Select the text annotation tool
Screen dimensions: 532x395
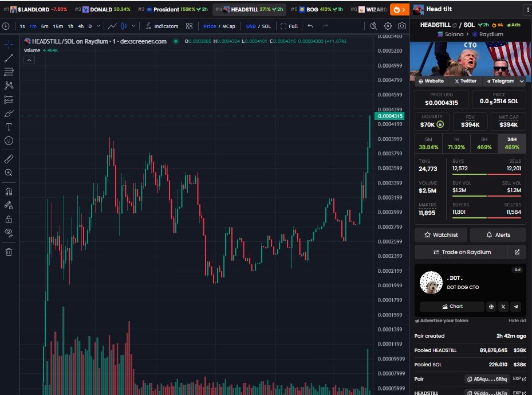tap(9, 127)
